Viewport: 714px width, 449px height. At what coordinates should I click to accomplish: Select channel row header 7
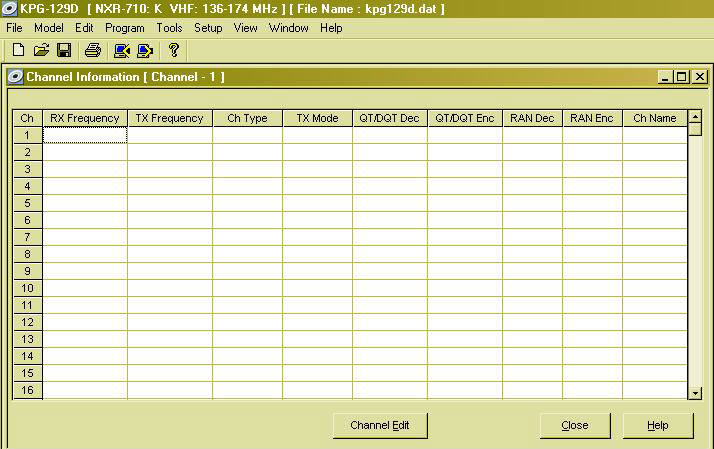tap(27, 237)
